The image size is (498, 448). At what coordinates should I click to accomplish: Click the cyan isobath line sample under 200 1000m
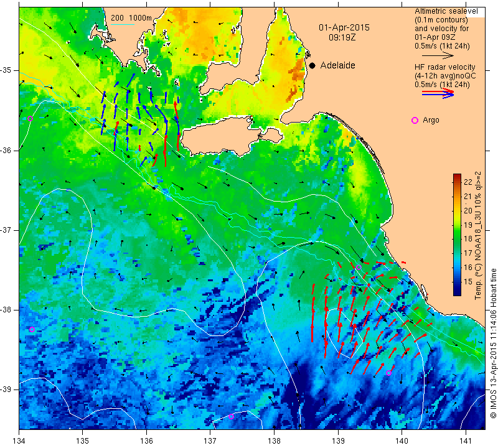(x=123, y=24)
